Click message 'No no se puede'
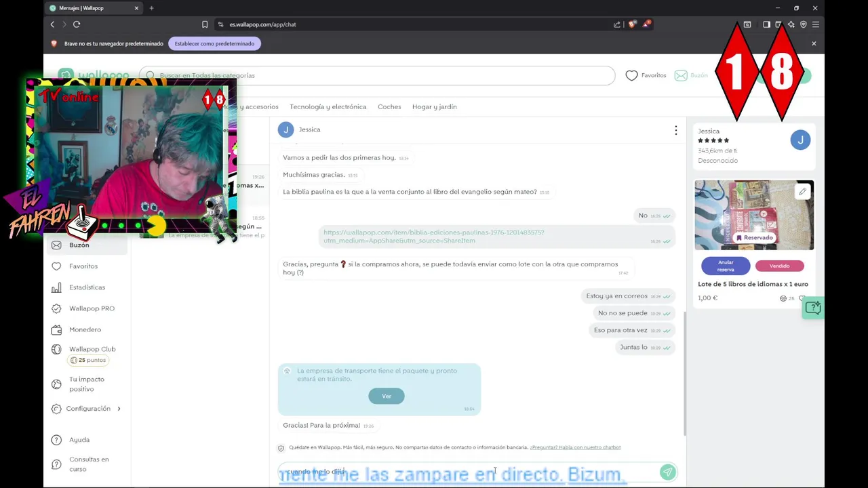Image resolution: width=868 pixels, height=488 pixels. tap(623, 313)
